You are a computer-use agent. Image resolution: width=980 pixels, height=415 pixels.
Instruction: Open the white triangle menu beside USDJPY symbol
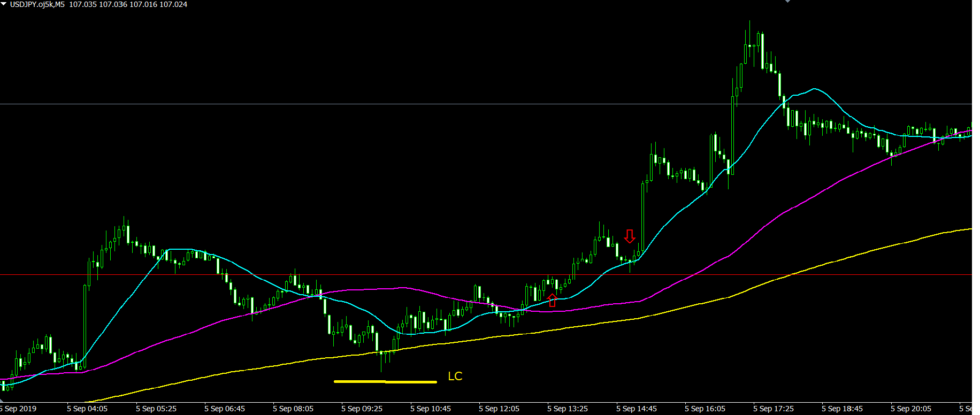[4, 4]
